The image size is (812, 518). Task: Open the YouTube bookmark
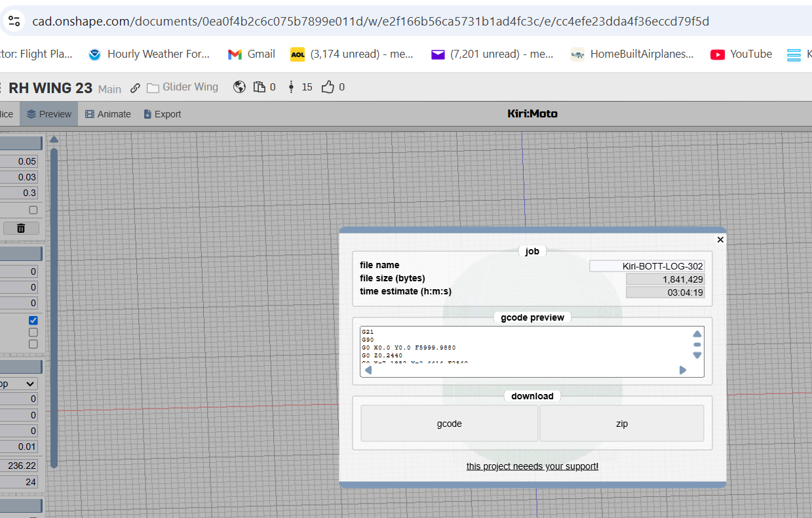coord(741,54)
